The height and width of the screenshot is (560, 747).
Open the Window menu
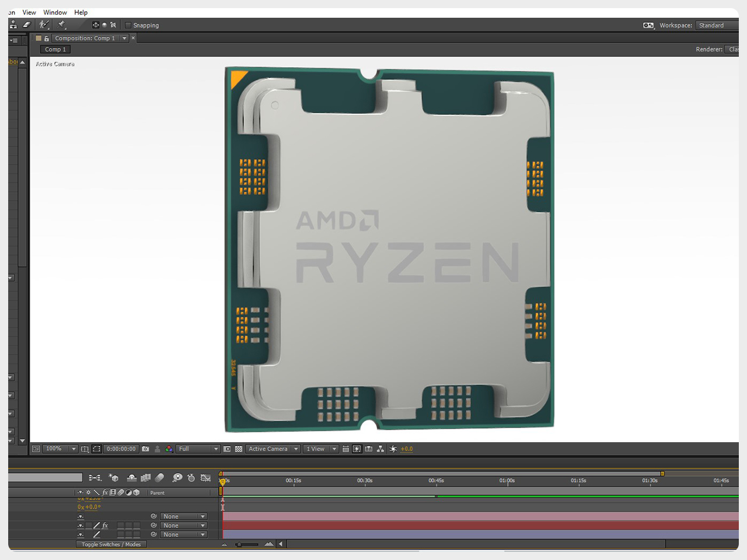55,12
